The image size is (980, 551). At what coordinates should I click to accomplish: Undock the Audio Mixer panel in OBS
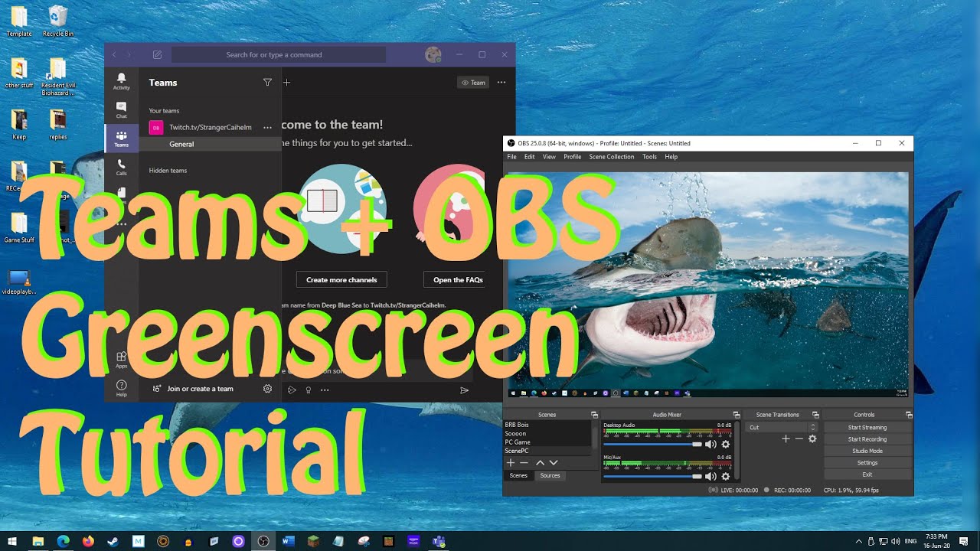[737, 415]
